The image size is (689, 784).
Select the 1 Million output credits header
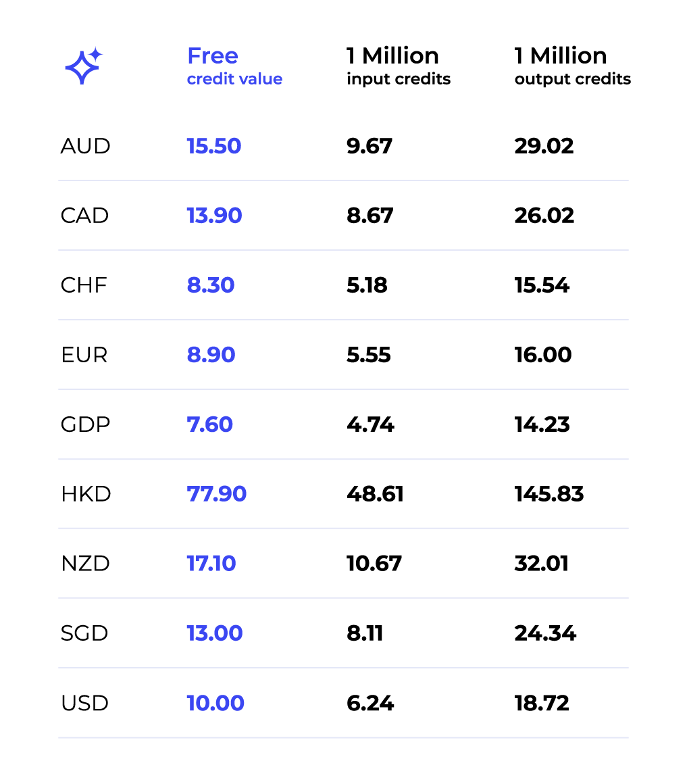coord(572,66)
